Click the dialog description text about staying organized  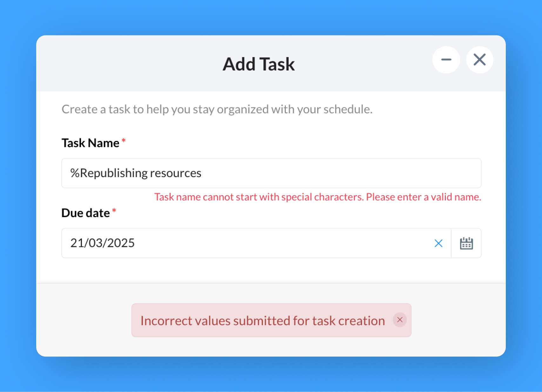click(217, 109)
